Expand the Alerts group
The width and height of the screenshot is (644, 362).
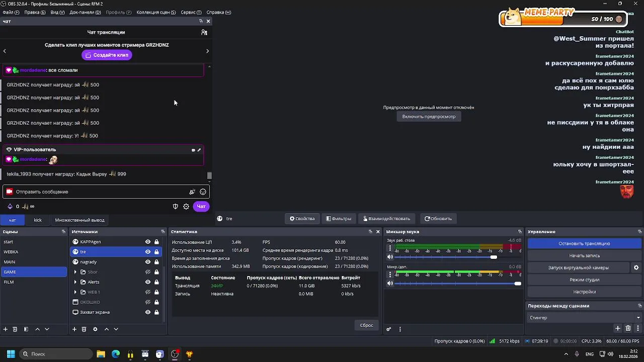pyautogui.click(x=75, y=282)
